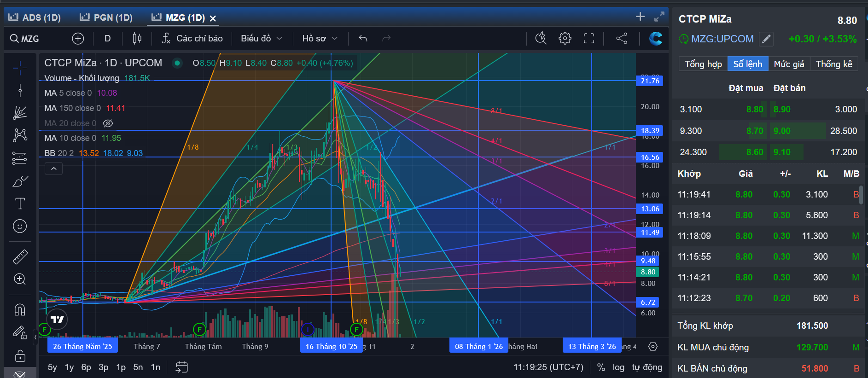Set the range to 3p
This screenshot has width=868, height=378.
pos(104,367)
